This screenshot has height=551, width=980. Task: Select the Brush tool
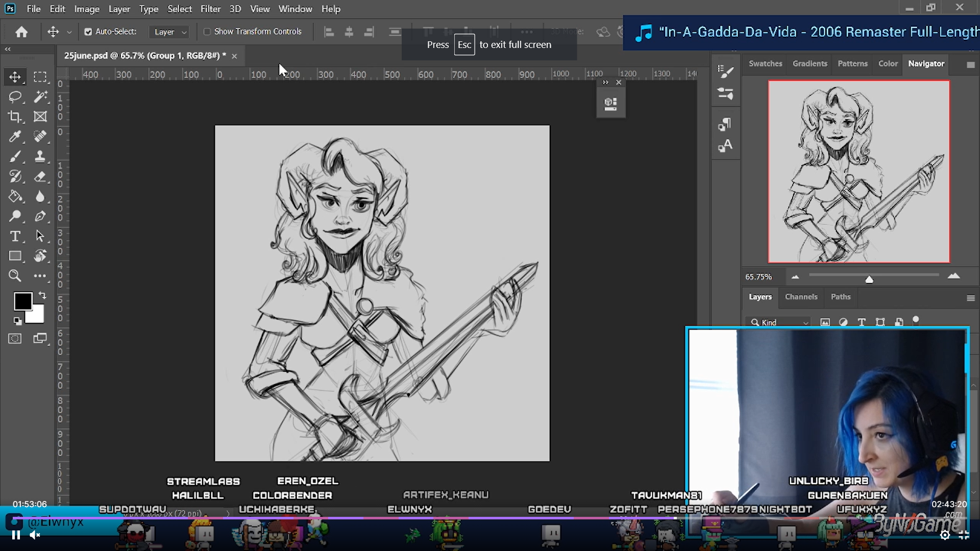point(15,156)
